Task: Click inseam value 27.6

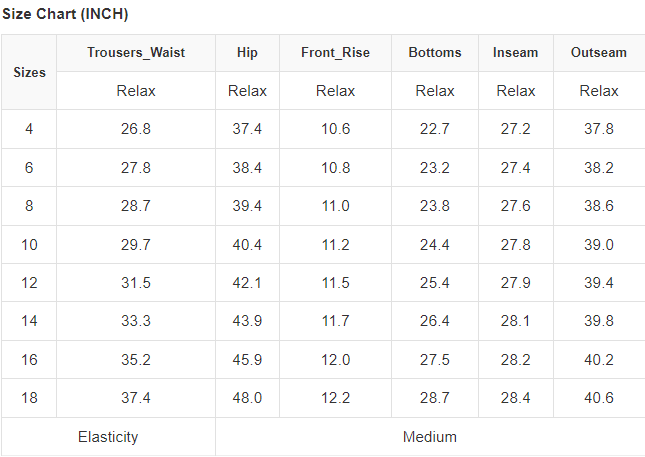Action: click(x=515, y=206)
